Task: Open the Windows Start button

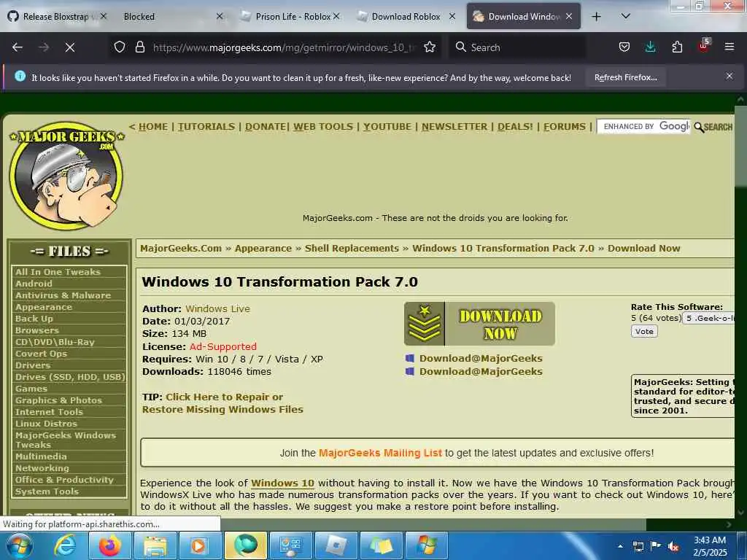Action: click(x=18, y=545)
